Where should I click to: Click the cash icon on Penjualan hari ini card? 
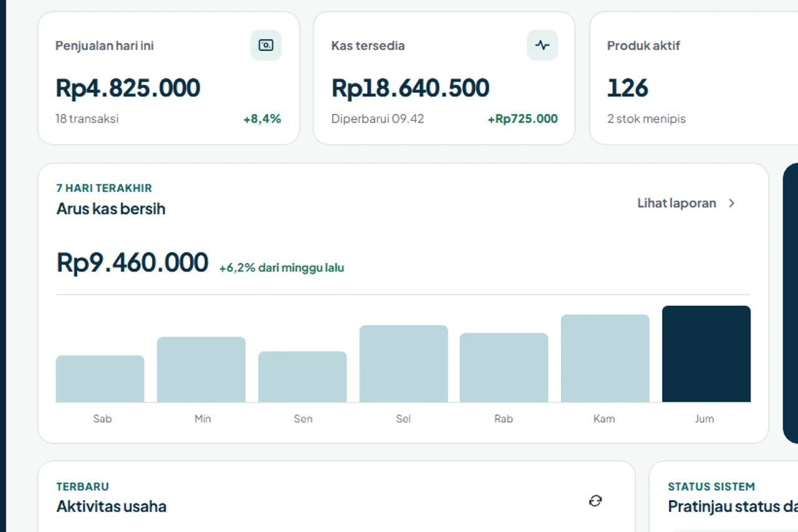pos(266,45)
